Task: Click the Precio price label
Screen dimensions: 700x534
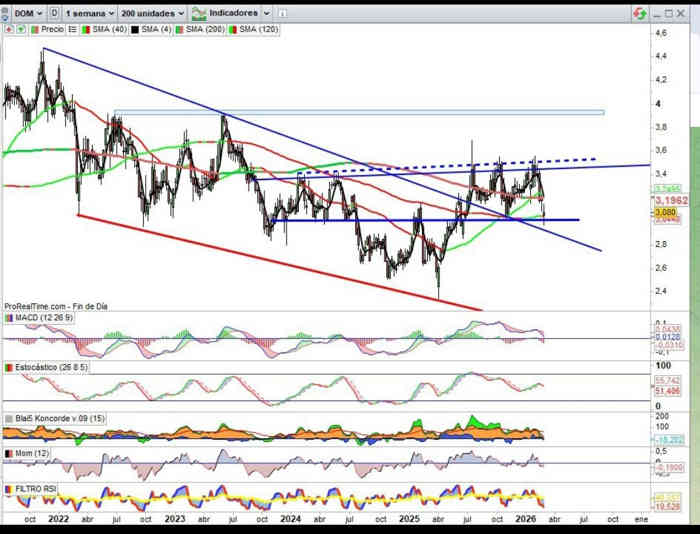Action: click(x=52, y=30)
